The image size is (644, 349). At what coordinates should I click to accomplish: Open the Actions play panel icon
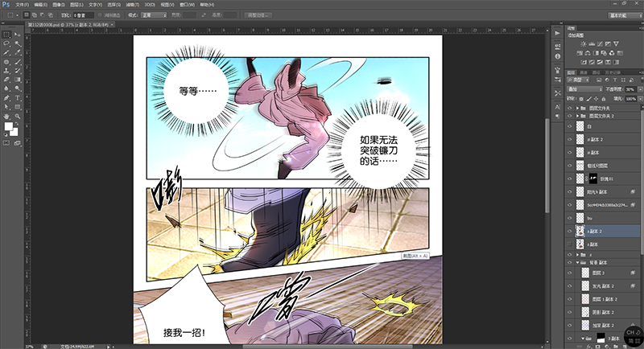pos(557,33)
